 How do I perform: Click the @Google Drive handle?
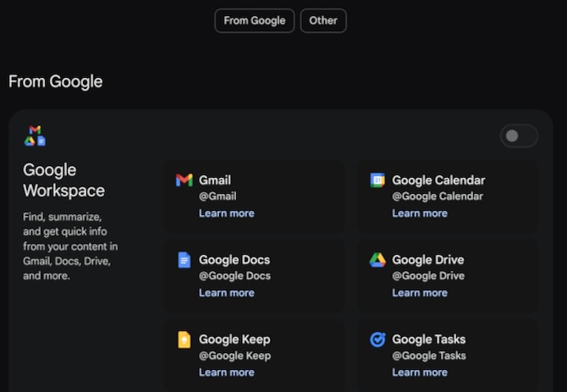pyautogui.click(x=428, y=276)
